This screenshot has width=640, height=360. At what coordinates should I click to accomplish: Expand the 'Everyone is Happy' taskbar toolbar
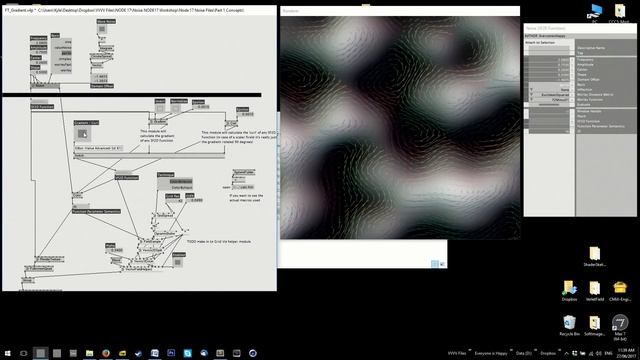[511, 351]
